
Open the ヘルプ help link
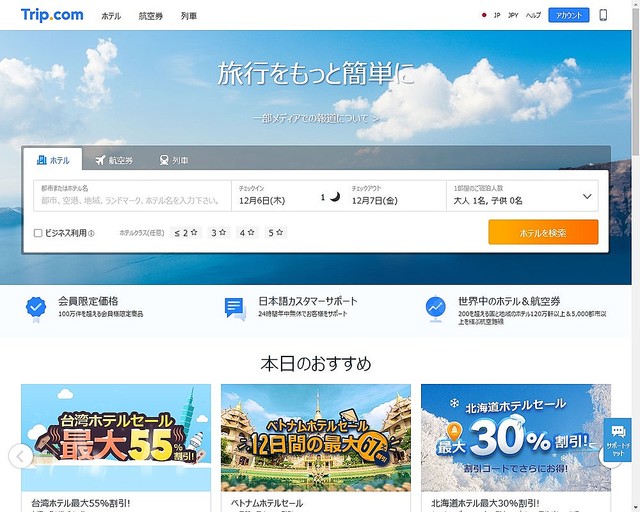pyautogui.click(x=533, y=16)
